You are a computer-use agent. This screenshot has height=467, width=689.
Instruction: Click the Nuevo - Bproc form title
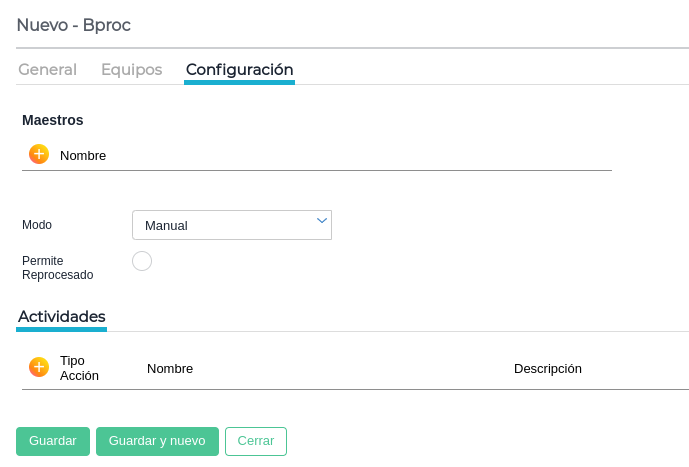pyautogui.click(x=74, y=24)
